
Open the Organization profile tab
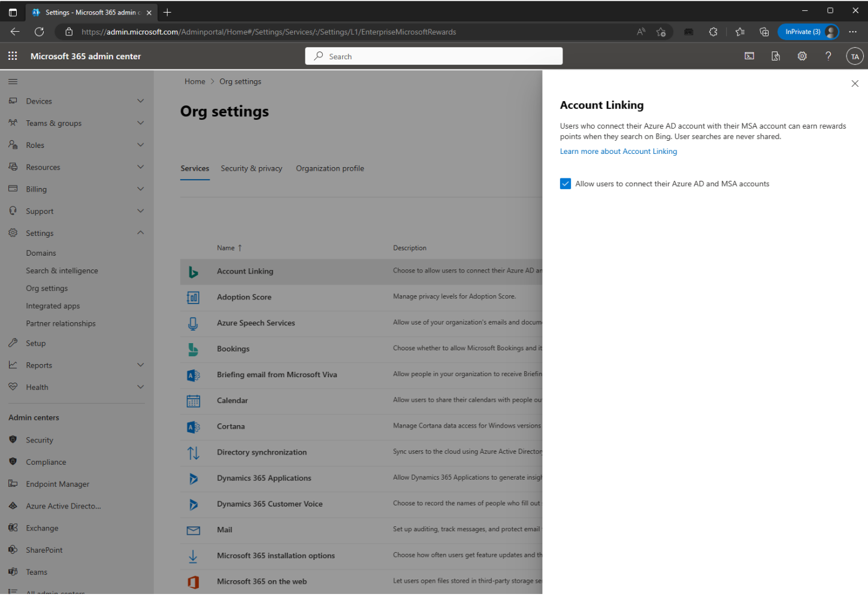tap(329, 168)
